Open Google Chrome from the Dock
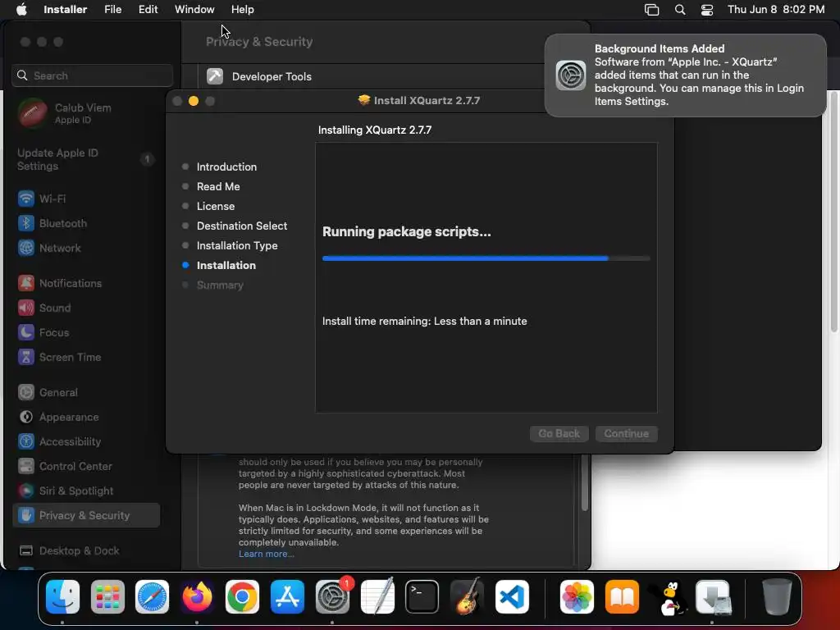Image resolution: width=840 pixels, height=630 pixels. tap(242, 596)
